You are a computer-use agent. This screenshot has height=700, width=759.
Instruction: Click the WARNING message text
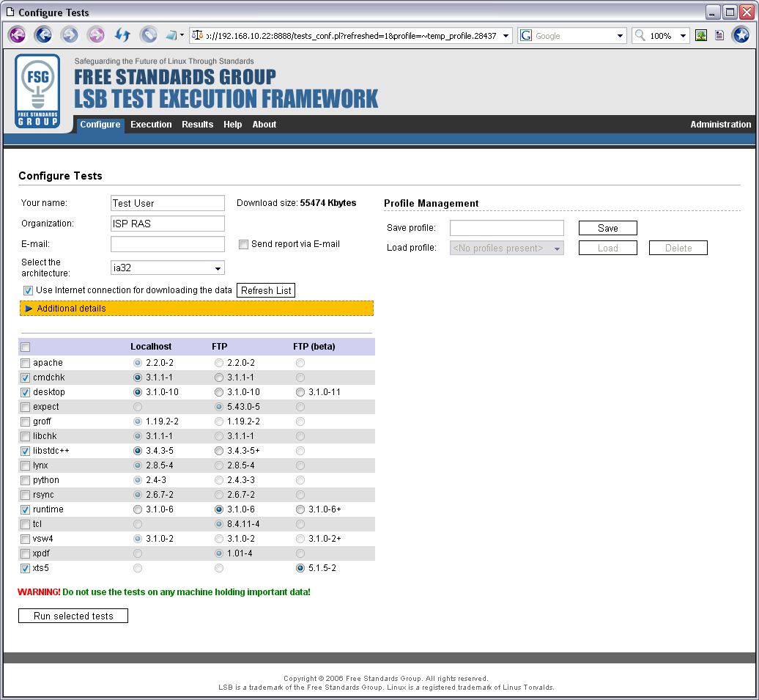[164, 592]
